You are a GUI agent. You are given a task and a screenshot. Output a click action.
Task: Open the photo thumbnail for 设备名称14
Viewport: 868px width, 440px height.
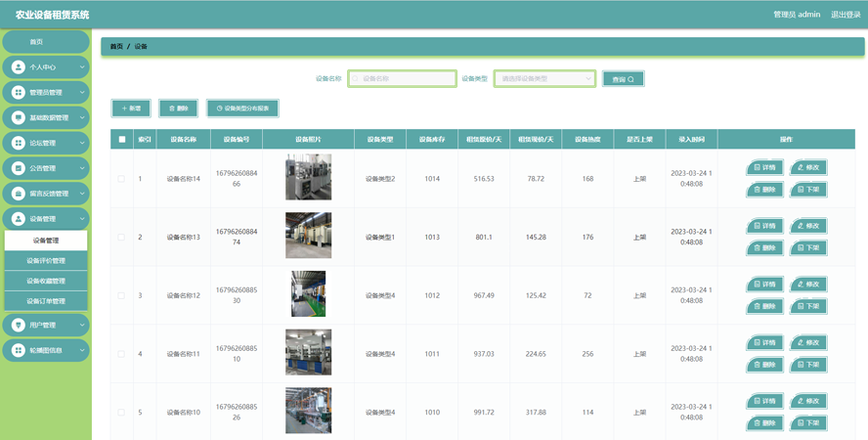pyautogui.click(x=308, y=177)
